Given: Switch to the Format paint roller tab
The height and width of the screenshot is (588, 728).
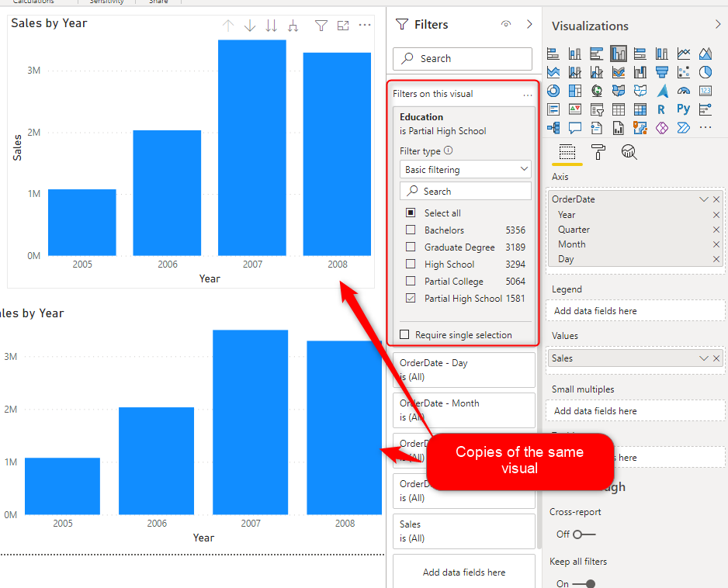Looking at the screenshot, I should coord(598,152).
